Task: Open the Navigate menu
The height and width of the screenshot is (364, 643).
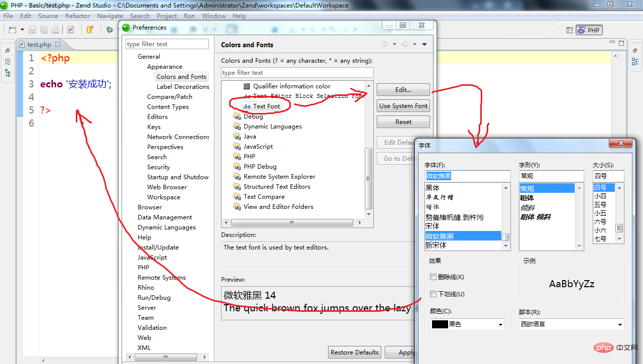Action: pos(110,16)
